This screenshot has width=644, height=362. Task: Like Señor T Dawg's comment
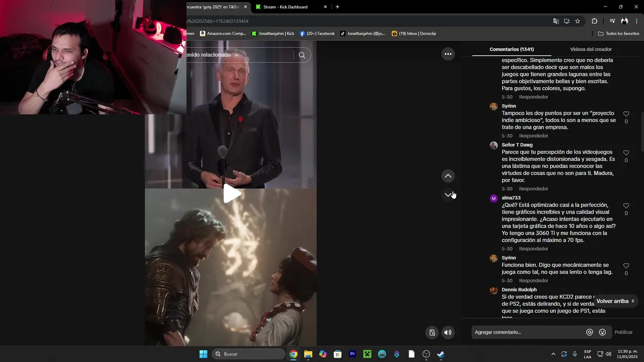click(x=626, y=153)
